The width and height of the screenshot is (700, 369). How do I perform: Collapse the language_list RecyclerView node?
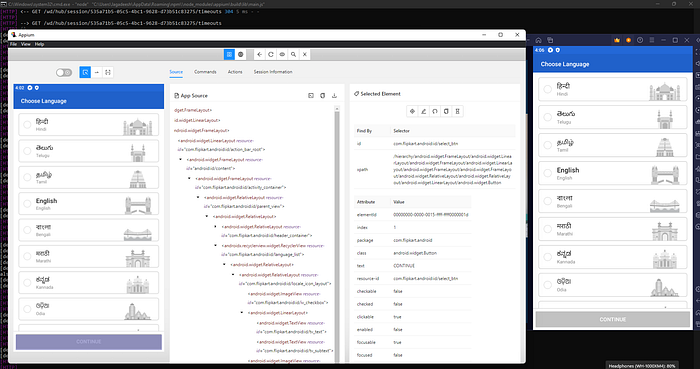pos(216,245)
